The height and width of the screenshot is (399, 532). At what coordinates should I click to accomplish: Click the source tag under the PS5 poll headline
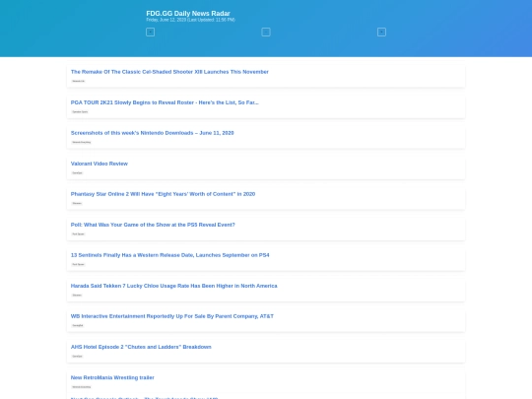[x=79, y=233]
